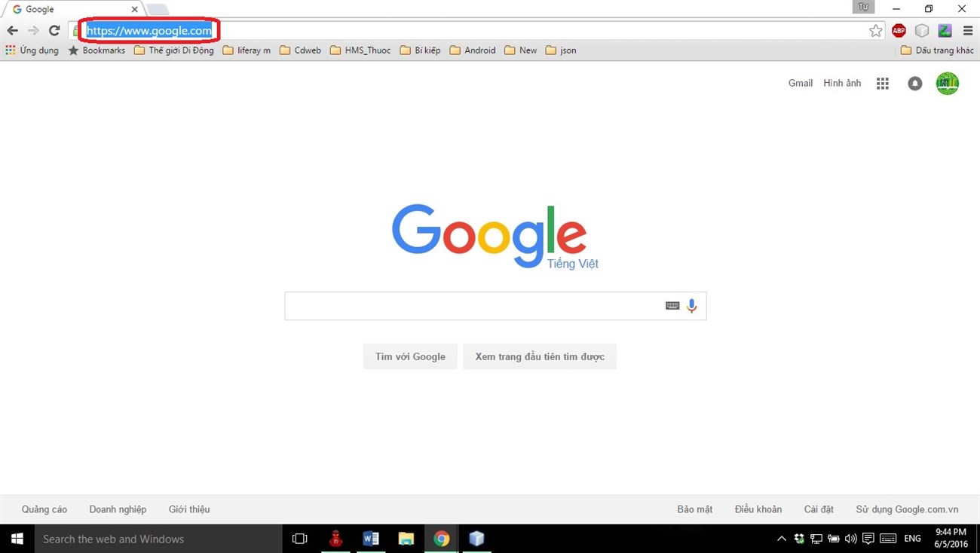Show hidden system tray icons
This screenshot has height=553, width=980.
pos(781,539)
